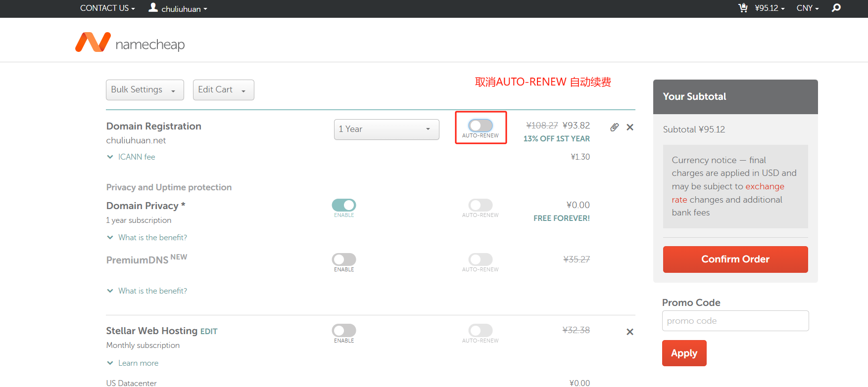Viewport: 868px width, 387px height.
Task: Click the 13% OFF 1ST YEAR label
Action: pos(557,139)
